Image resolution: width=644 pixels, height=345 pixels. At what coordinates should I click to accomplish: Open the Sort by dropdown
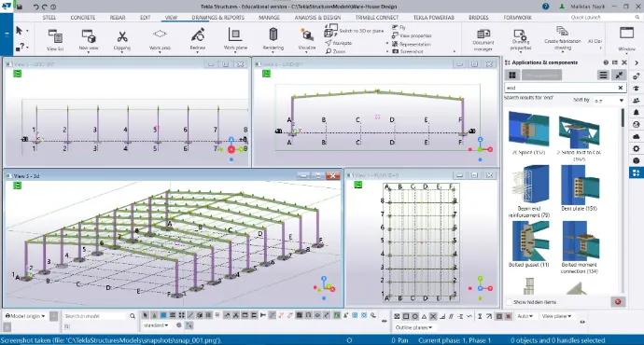click(609, 100)
